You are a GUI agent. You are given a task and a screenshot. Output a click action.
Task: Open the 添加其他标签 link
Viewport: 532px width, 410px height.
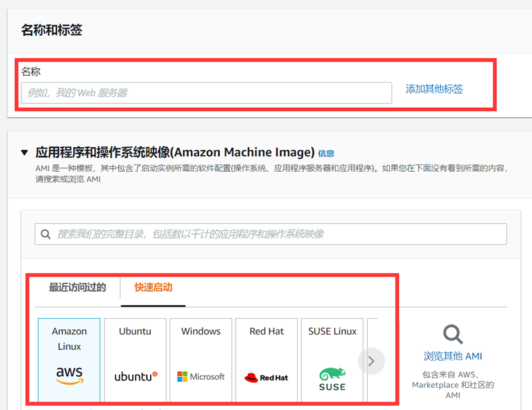(434, 89)
